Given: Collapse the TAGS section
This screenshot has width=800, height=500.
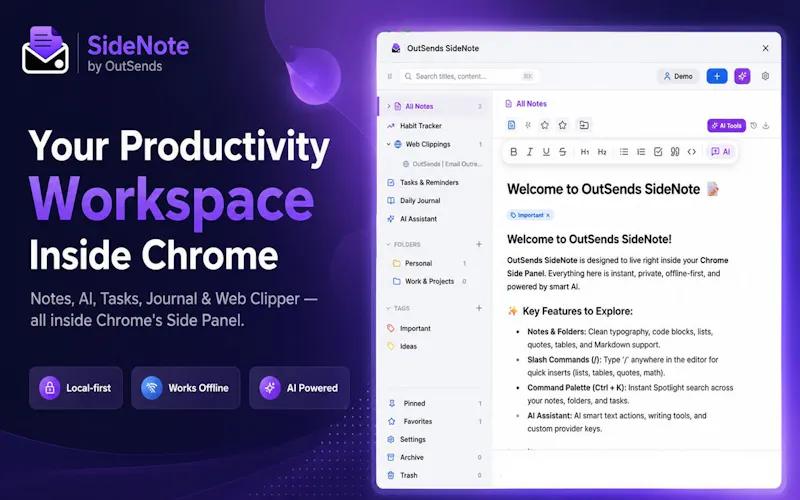Looking at the screenshot, I should pyautogui.click(x=388, y=308).
